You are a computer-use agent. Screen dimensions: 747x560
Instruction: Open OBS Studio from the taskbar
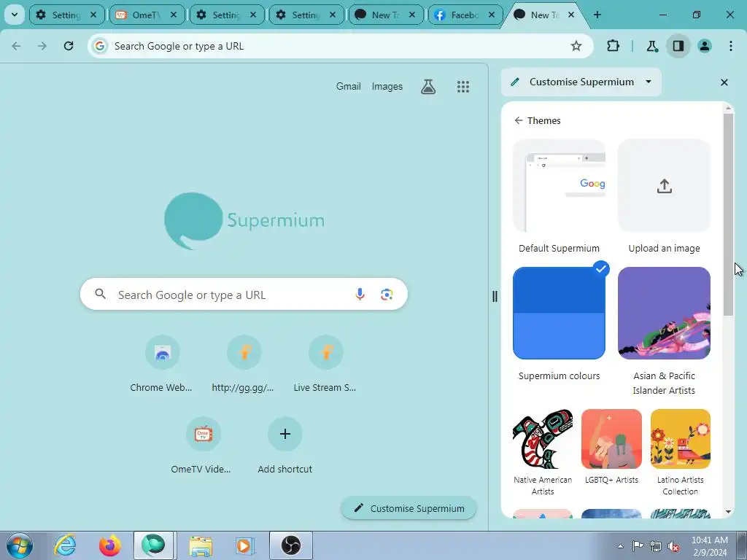290,545
